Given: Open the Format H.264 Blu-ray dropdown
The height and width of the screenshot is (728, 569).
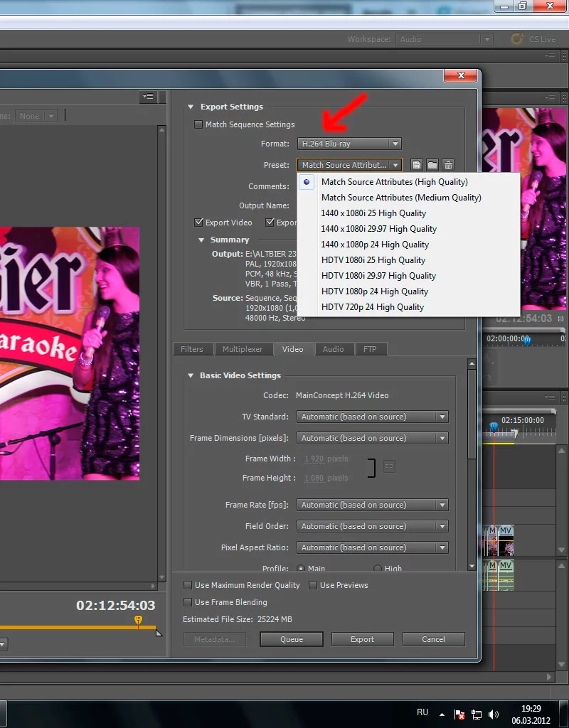Looking at the screenshot, I should 349,144.
